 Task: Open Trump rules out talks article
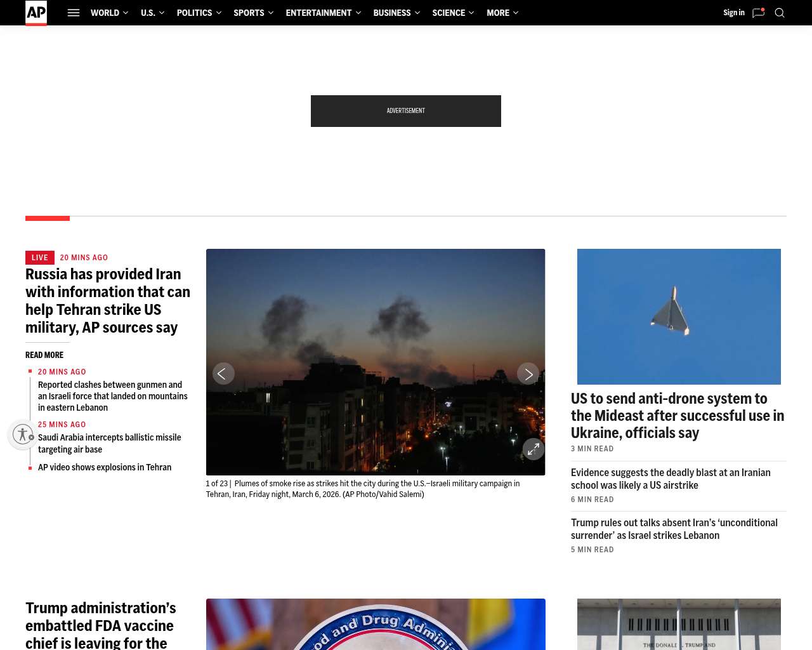[674, 529]
